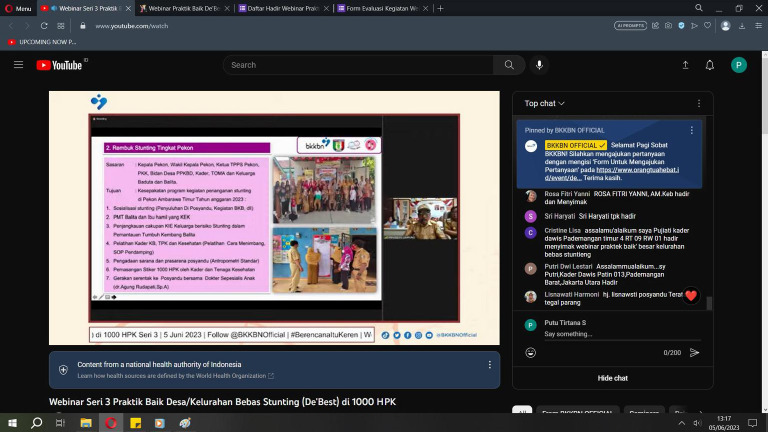Open the volume control in tray
This screenshot has width=768, height=432.
click(697, 423)
